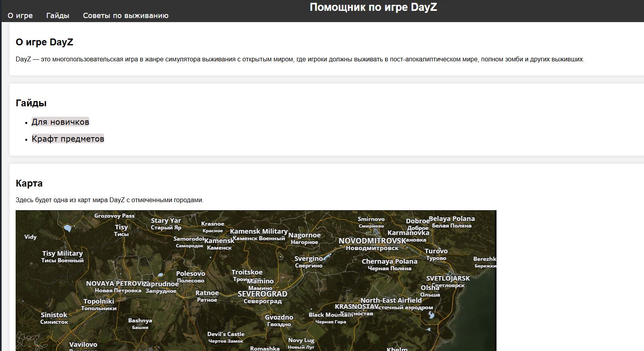Click the 'Stary Yar' label on the map
Viewport: 644px width, 351px height.
[166, 220]
